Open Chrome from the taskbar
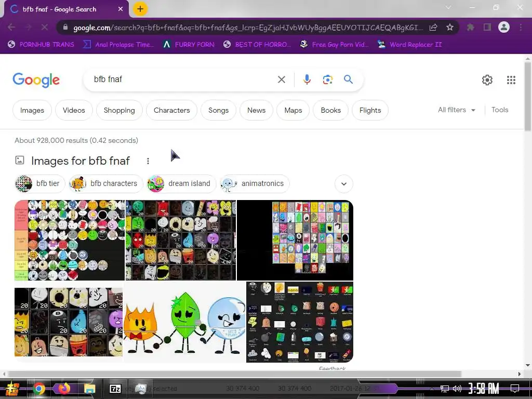Viewport: 532px width, 399px height. (x=39, y=389)
